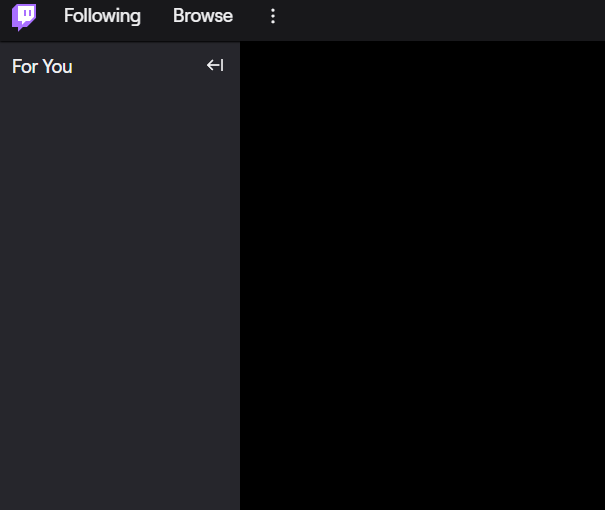Collapse the For You sidebar
Viewport: 605px width, 510px height.
[215, 65]
